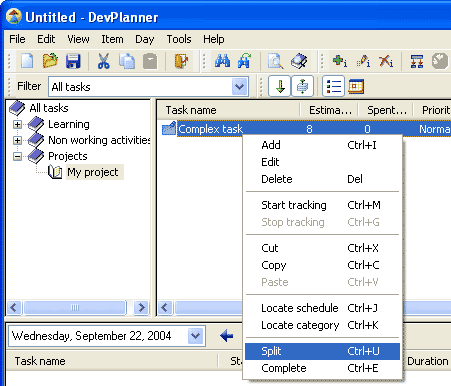The width and height of the screenshot is (451, 386).
Task: Click the New file toolbar icon
Action: pyautogui.click(x=27, y=61)
